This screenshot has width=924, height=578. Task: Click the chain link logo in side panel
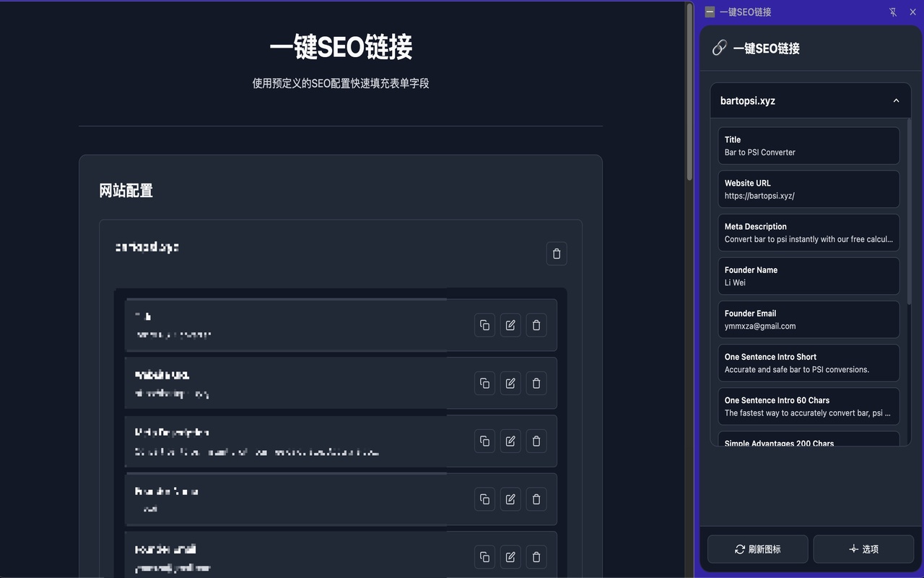coord(719,48)
